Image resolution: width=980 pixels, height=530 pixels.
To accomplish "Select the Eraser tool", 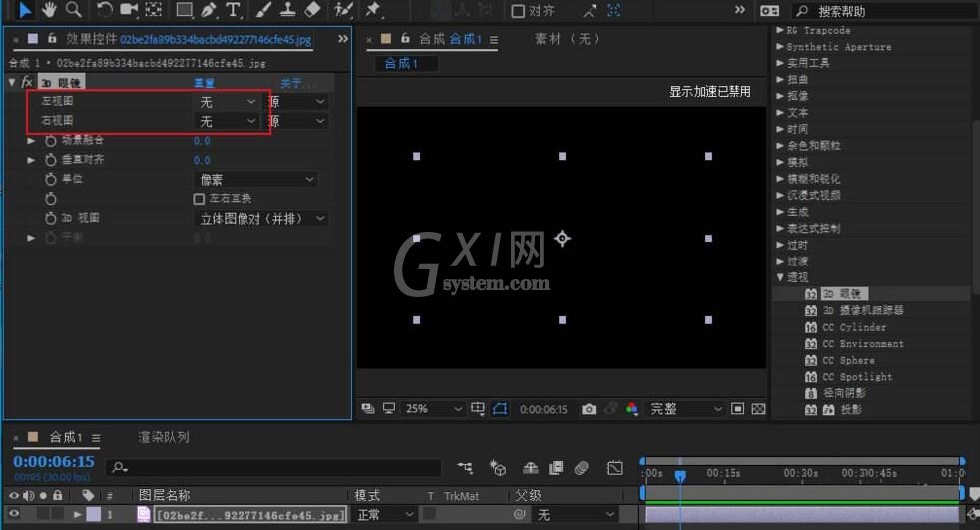I will pyautogui.click(x=312, y=9).
